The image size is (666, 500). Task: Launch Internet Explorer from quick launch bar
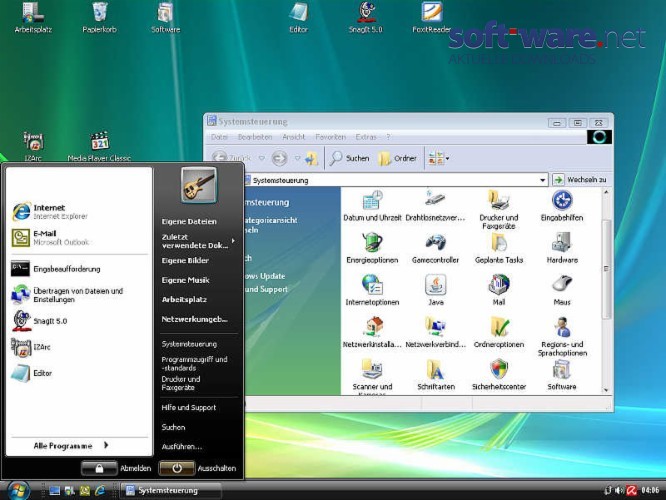(100, 491)
